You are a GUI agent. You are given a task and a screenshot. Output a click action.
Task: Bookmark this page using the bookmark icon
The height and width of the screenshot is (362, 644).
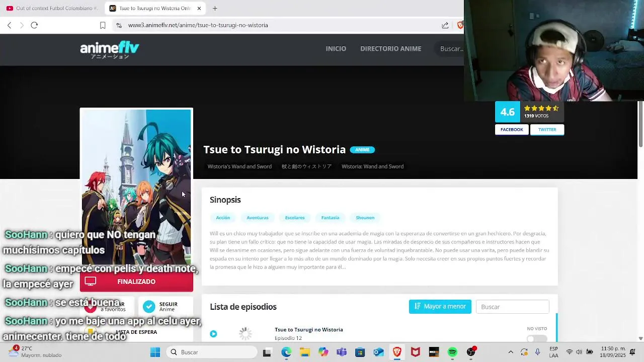coord(103,25)
